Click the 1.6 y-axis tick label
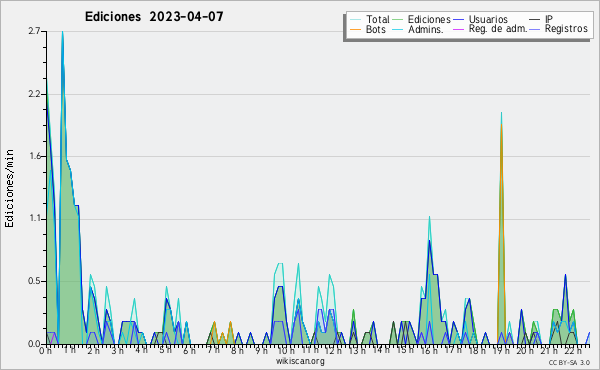Viewport: 600px width, 370px height. pos(34,156)
